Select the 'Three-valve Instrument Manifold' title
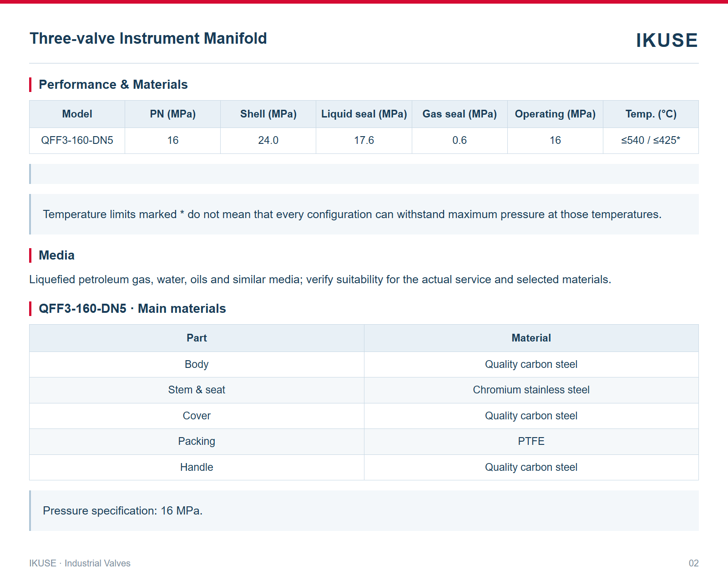The image size is (728, 581). [148, 38]
